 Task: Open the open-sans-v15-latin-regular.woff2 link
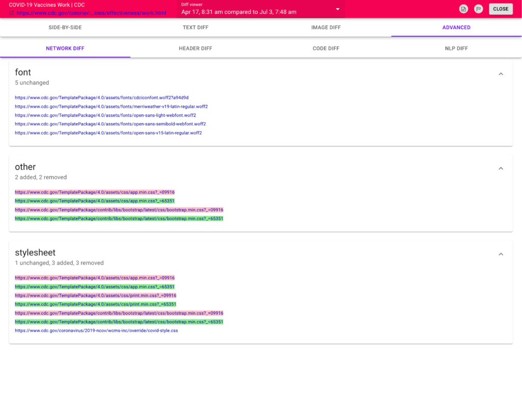tap(108, 133)
